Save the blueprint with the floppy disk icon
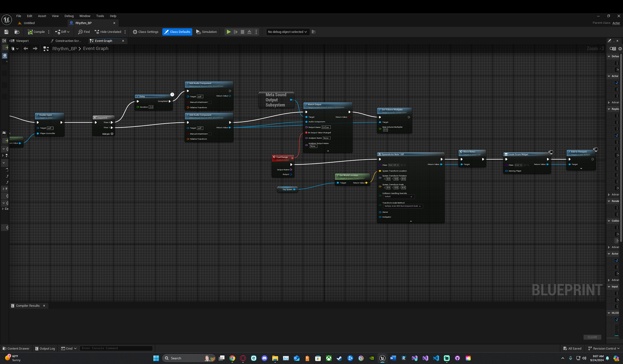This screenshot has height=364, width=623. click(x=6, y=32)
